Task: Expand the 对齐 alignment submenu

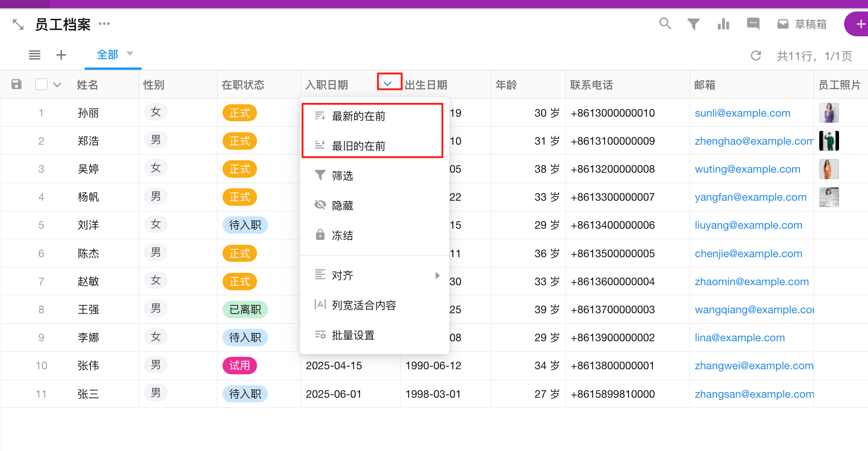Action: pyautogui.click(x=343, y=275)
